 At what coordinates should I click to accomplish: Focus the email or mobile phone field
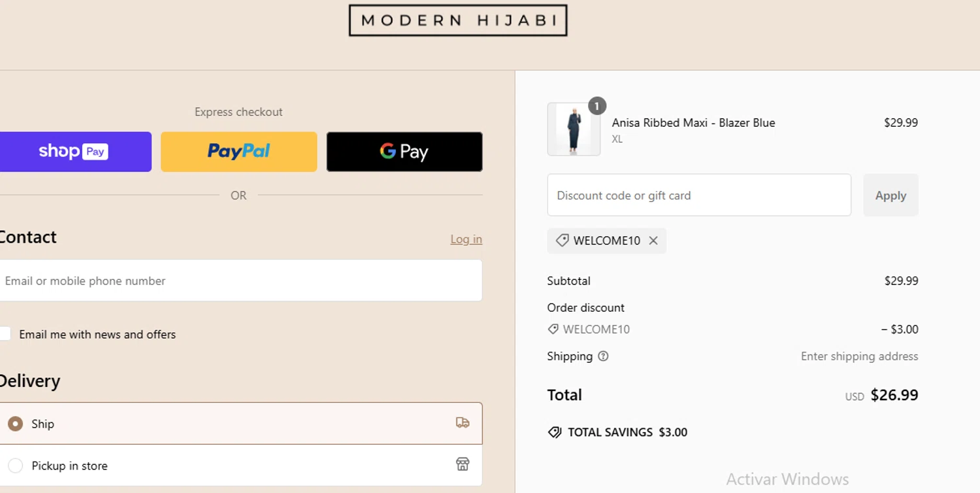tap(240, 280)
